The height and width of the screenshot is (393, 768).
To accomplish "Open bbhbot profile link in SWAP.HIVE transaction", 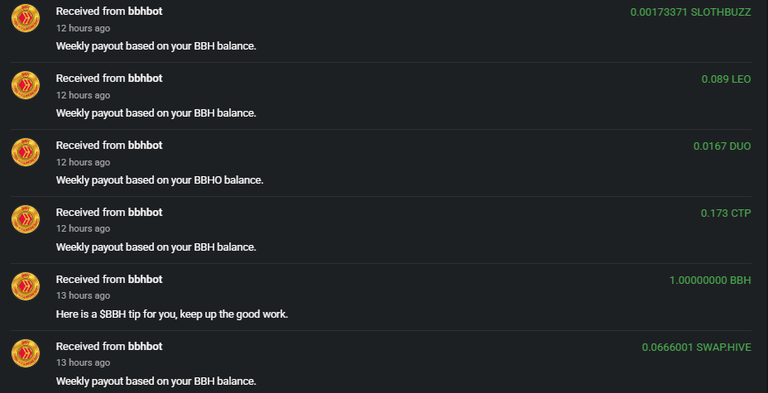I will click(145, 346).
